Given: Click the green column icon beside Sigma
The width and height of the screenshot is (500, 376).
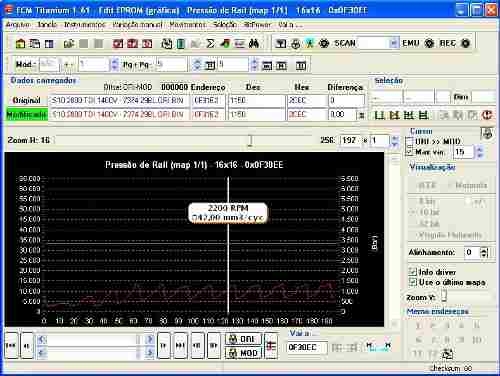Looking at the screenshot, I should (x=181, y=44).
